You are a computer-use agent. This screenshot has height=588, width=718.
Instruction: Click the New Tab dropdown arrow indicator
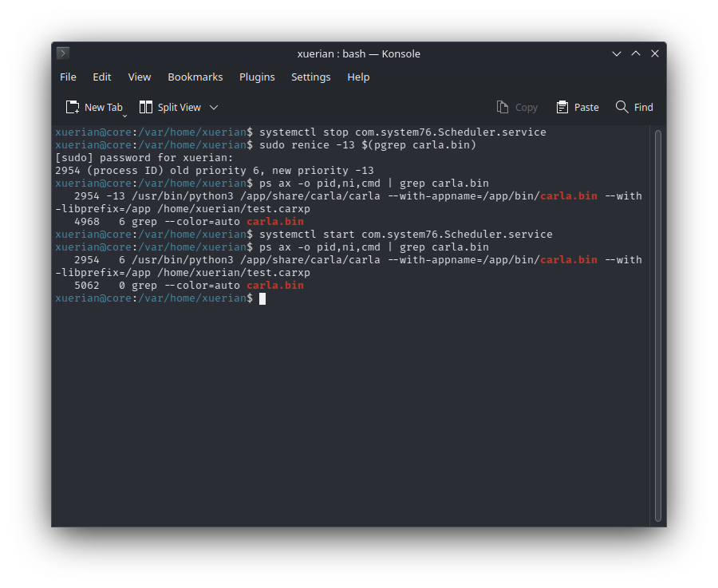pyautogui.click(x=124, y=116)
